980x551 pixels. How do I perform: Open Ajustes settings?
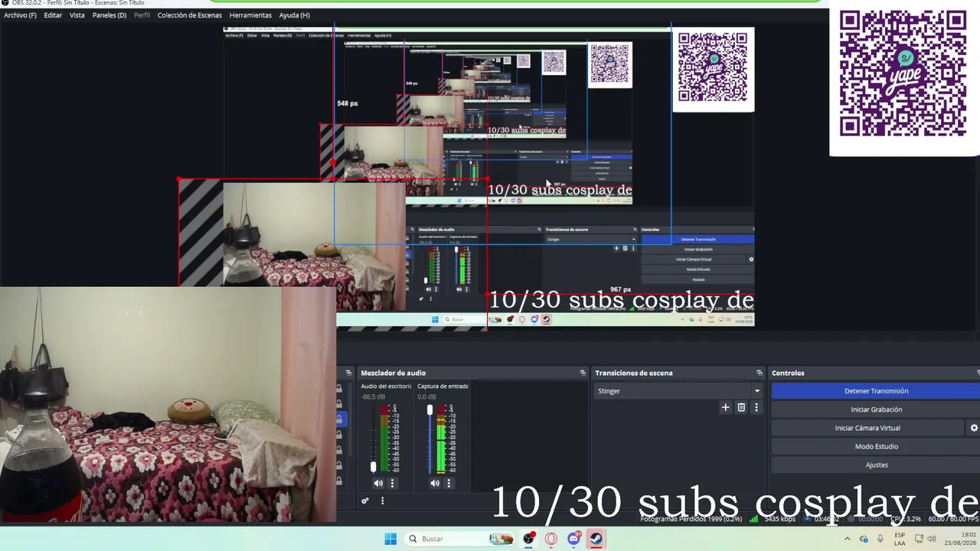[876, 465]
